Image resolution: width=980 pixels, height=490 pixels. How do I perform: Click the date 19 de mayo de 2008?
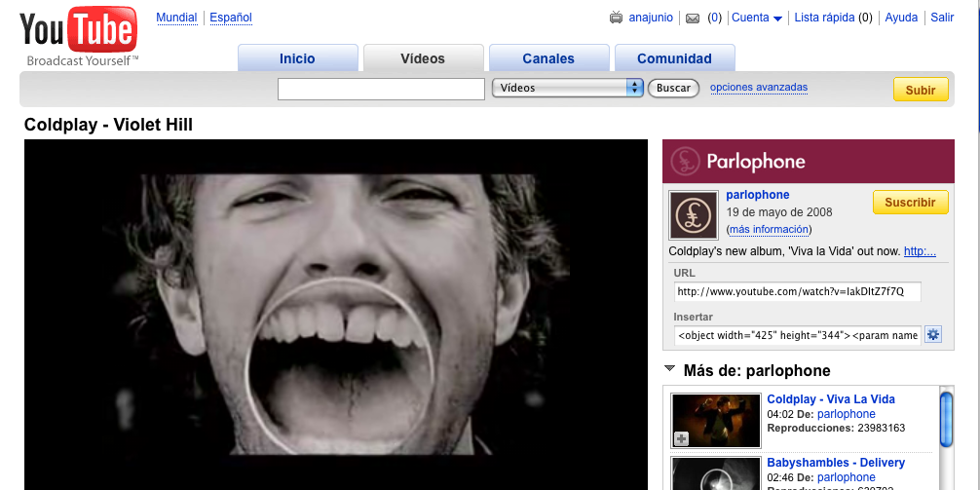[x=778, y=212]
